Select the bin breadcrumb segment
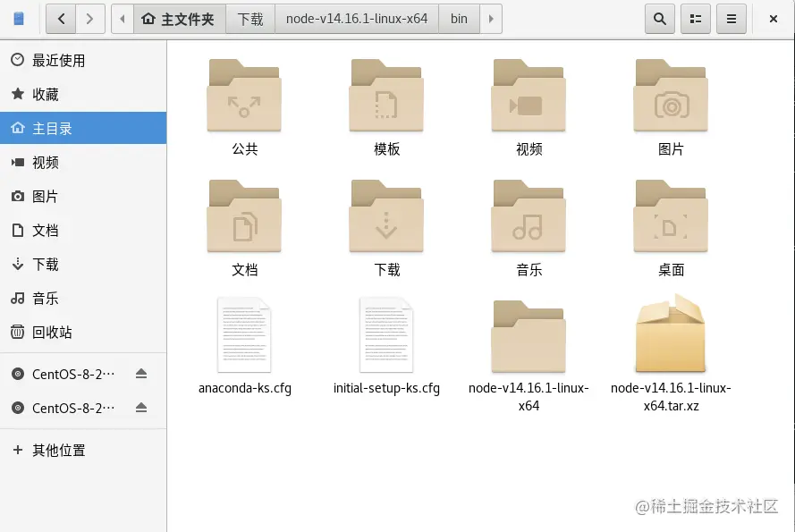 459,18
